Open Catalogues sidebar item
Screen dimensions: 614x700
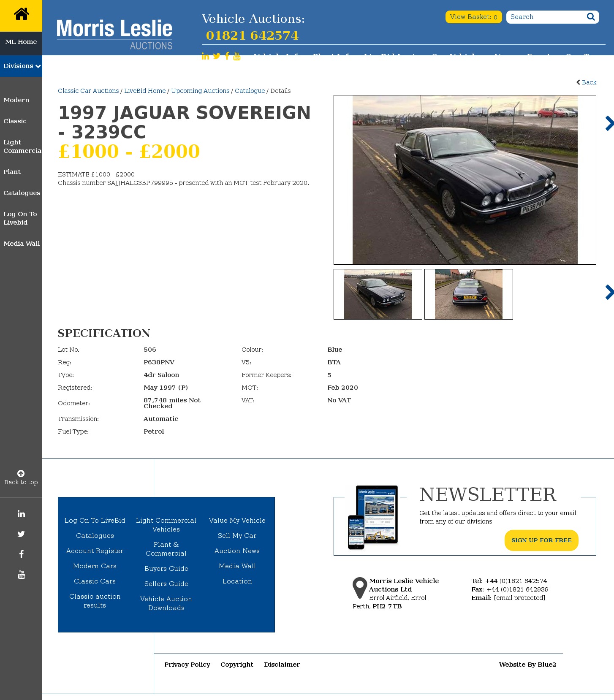[22, 193]
